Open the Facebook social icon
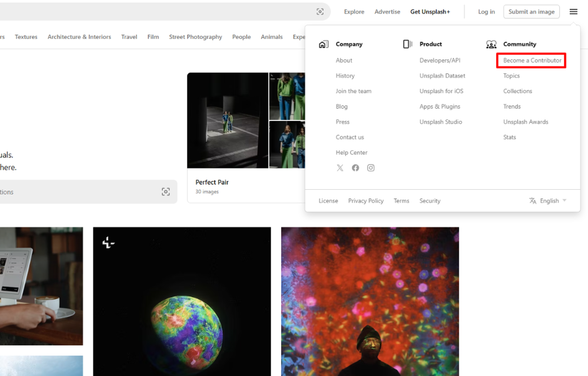This screenshot has height=376, width=588. click(355, 168)
